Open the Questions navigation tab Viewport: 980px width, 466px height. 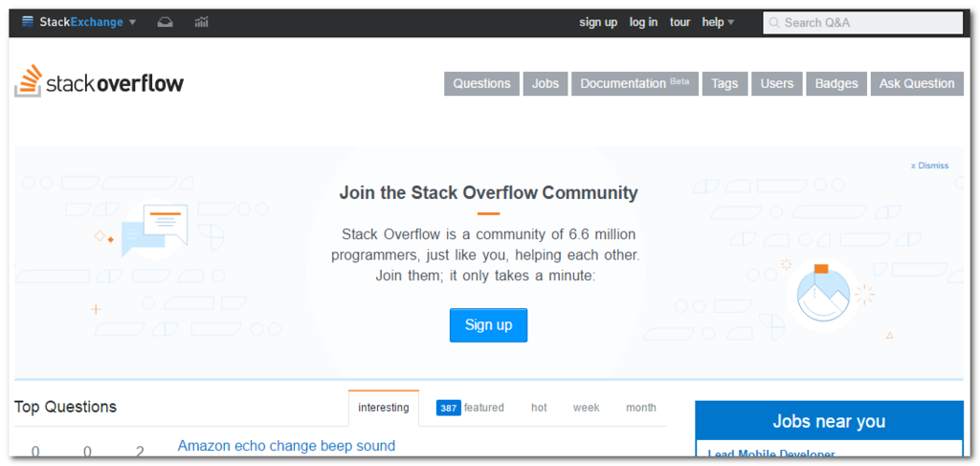click(482, 83)
